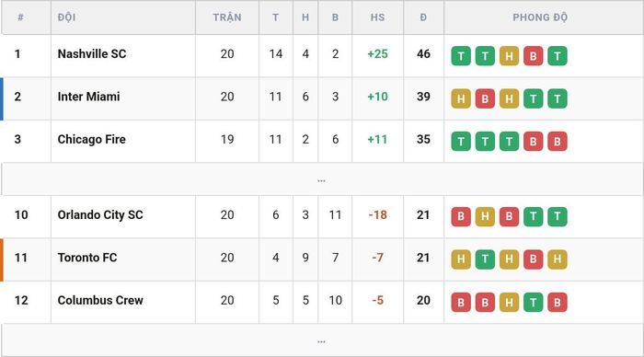The width and height of the screenshot is (644, 357).
Task: Click the PHONG ĐỘ column header
Action: click(540, 17)
